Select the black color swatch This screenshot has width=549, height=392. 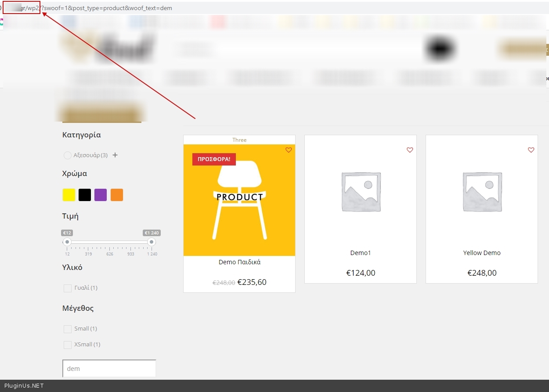point(85,195)
